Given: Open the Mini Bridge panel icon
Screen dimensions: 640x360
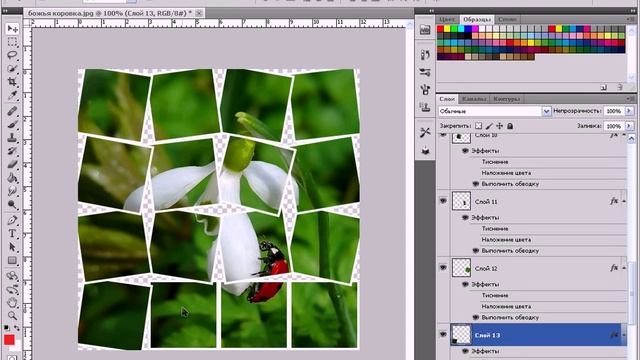Looking at the screenshot, I should 425,29.
